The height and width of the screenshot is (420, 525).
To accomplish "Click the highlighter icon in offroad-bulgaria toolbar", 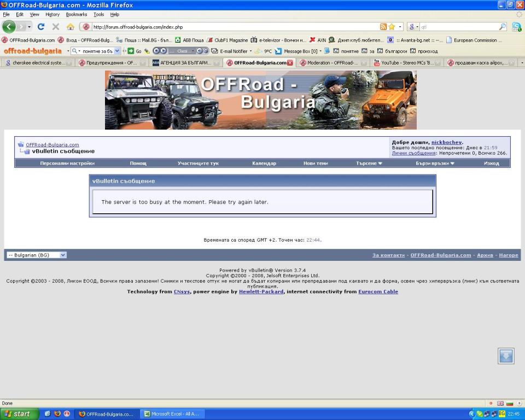I will (147, 51).
